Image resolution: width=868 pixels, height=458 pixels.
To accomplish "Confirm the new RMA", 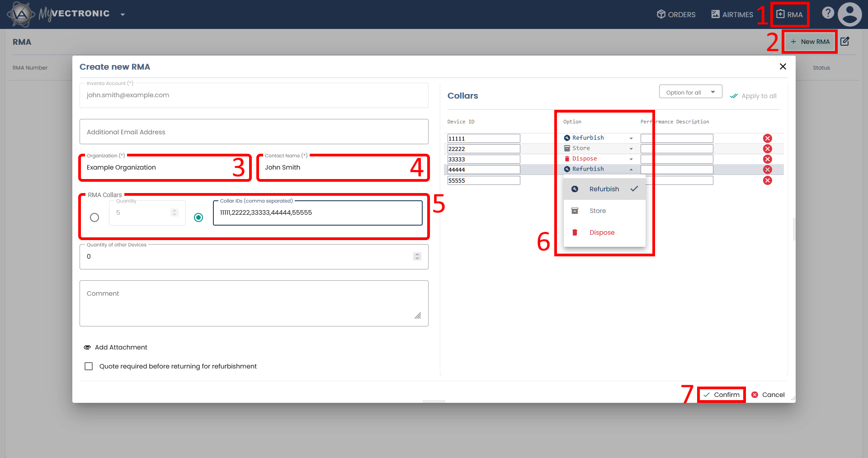I will pos(722,395).
